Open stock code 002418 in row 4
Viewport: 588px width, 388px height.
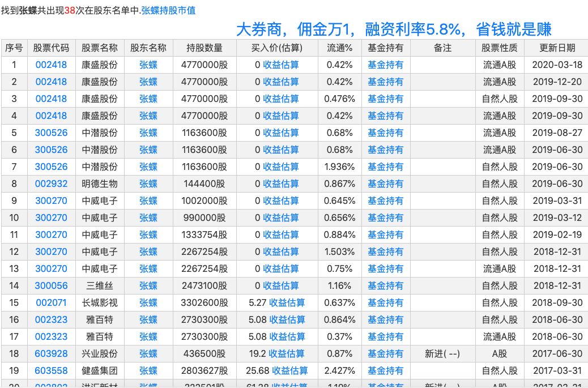click(51, 116)
